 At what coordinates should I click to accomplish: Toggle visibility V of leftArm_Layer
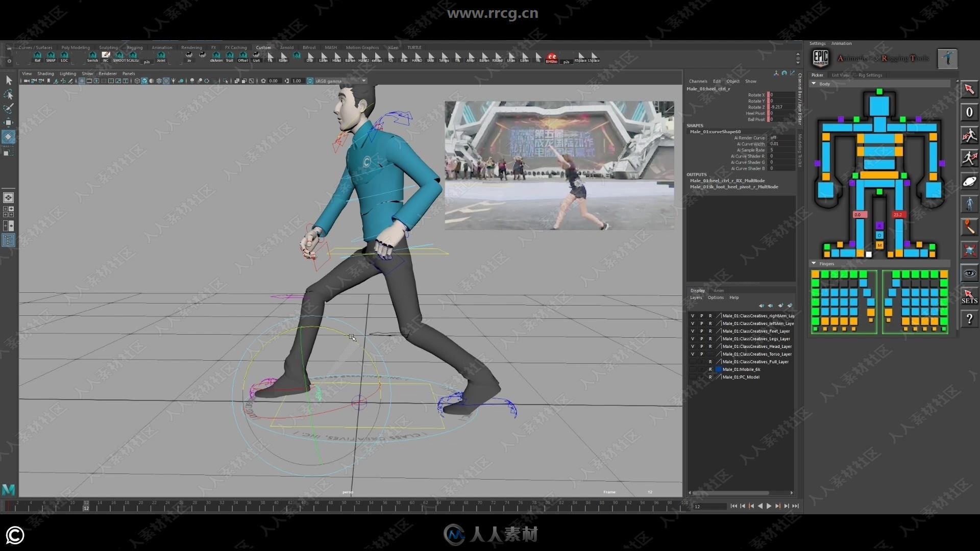693,323
